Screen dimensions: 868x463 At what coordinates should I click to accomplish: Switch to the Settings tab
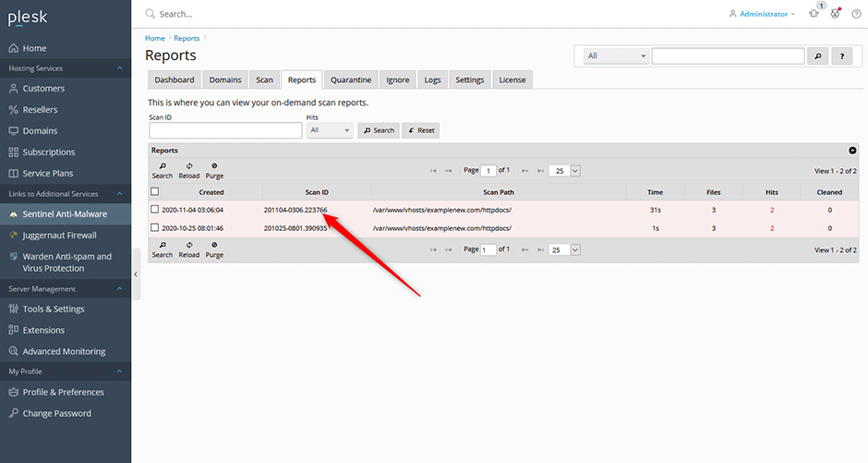(x=470, y=79)
